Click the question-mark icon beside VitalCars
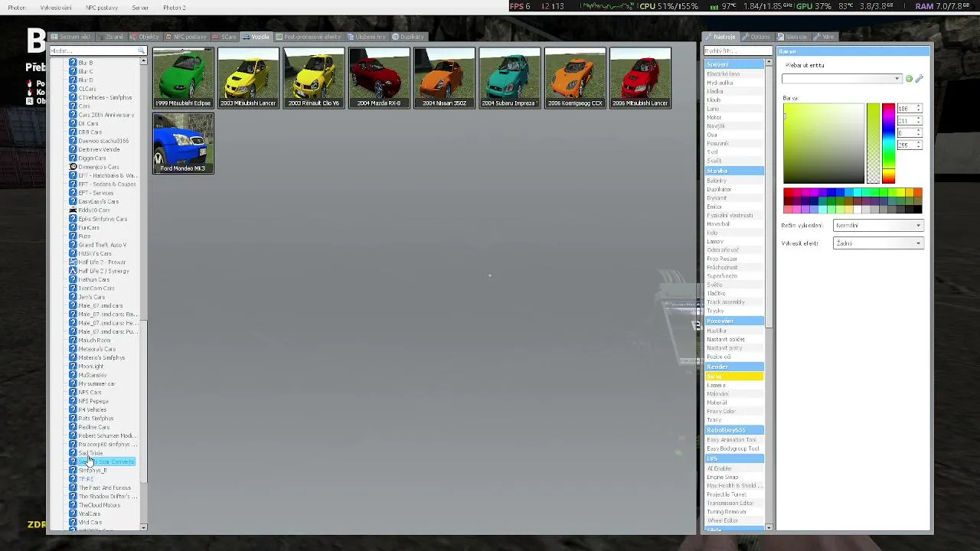The height and width of the screenshot is (551, 980). (x=73, y=514)
